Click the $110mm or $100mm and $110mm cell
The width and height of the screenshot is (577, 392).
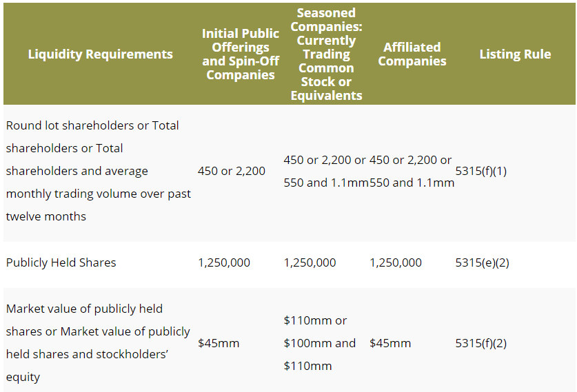[319, 343]
